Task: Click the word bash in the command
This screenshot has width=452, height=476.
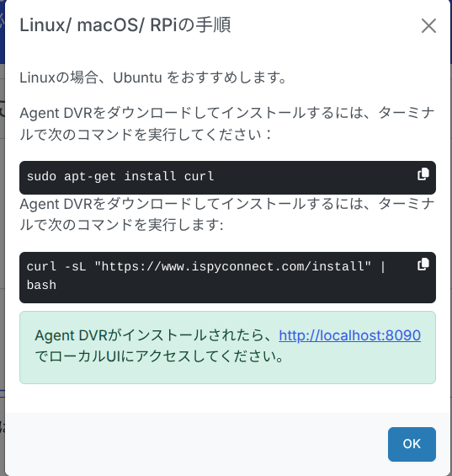Action: [41, 285]
